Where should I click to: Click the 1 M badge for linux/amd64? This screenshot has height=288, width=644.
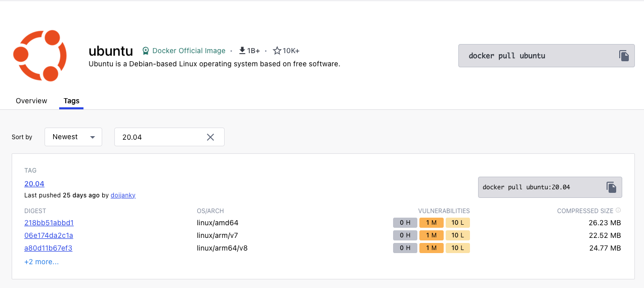click(x=432, y=223)
